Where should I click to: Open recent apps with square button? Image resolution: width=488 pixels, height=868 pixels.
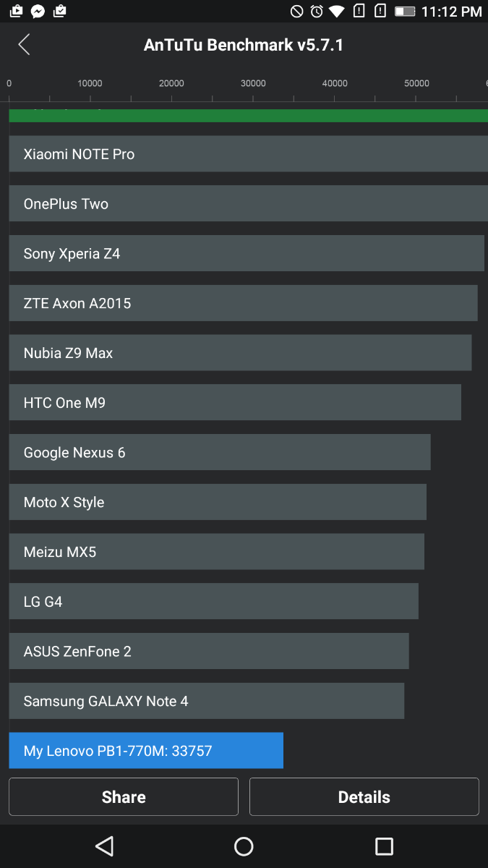click(384, 846)
